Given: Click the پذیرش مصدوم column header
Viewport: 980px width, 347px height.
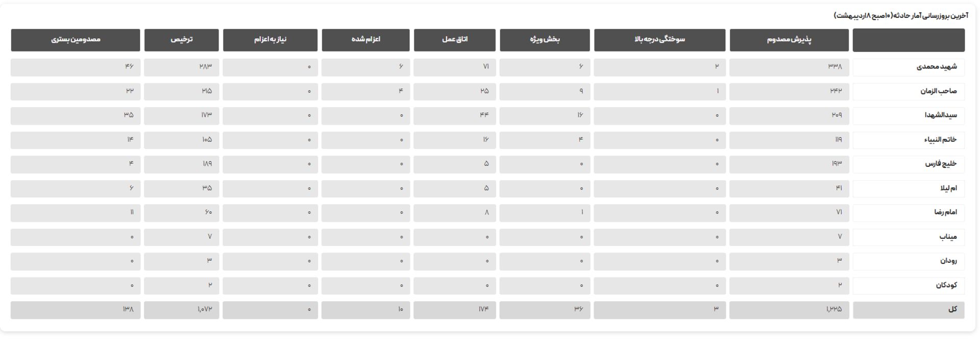Looking at the screenshot, I should point(789,40).
